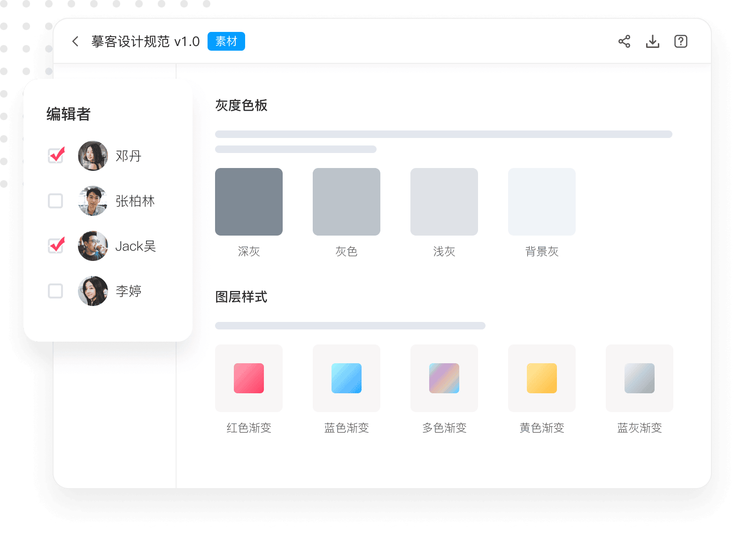This screenshot has width=756, height=535.
Task: Choose the 蓝色渐变 layer style
Action: coord(347,378)
